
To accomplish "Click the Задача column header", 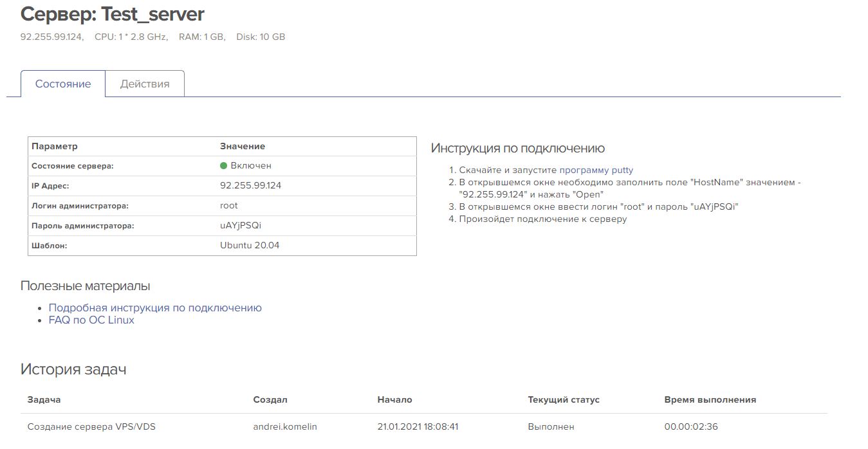I will click(x=44, y=399).
